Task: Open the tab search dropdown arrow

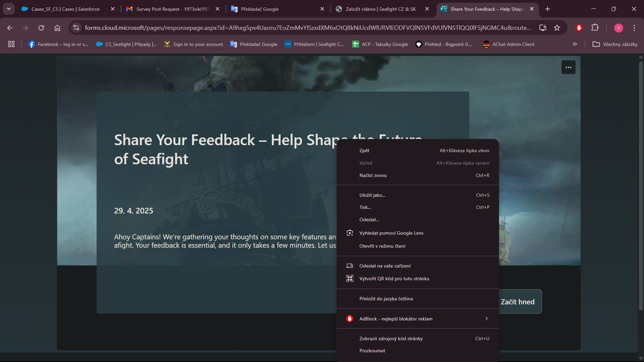Action: coord(9,9)
